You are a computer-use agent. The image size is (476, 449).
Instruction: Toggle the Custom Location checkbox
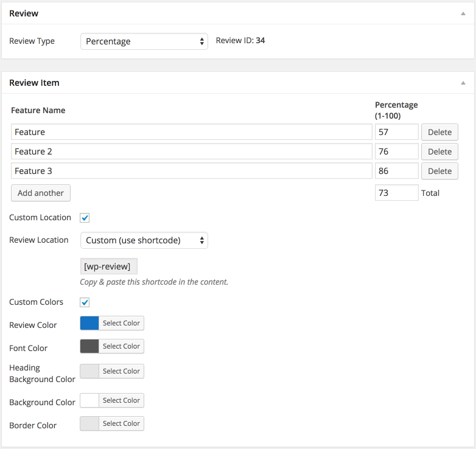click(x=85, y=218)
